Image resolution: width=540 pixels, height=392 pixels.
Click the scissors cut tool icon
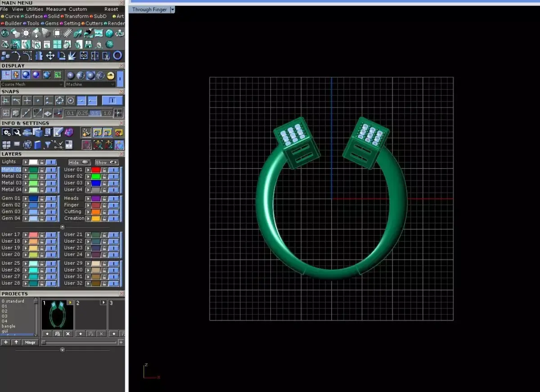coord(106,56)
